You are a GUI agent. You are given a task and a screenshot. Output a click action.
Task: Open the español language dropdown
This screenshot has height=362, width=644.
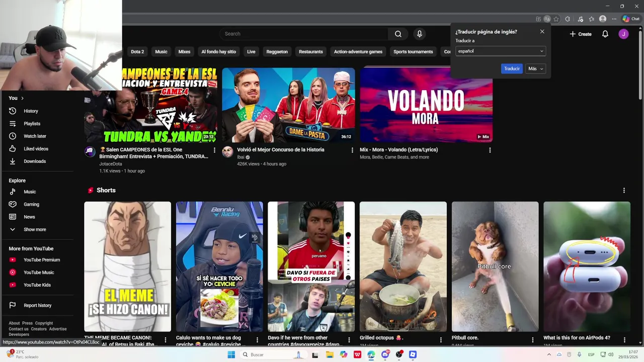coord(500,51)
